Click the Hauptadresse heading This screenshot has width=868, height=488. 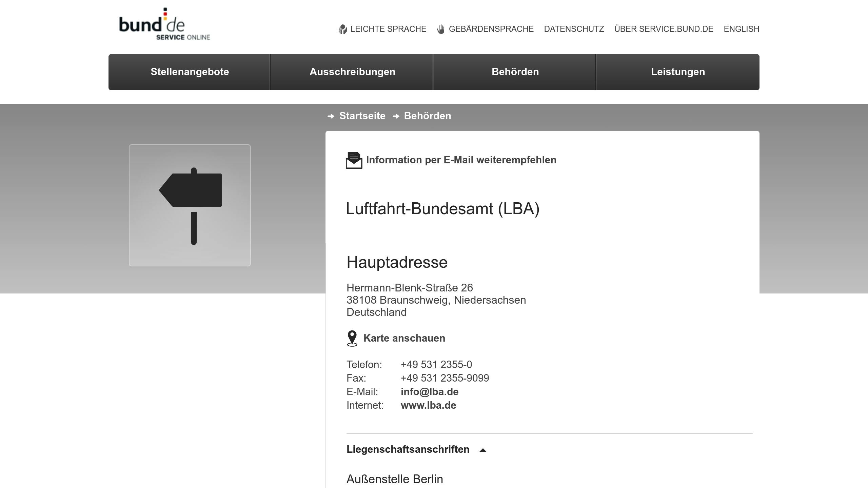pyautogui.click(x=397, y=262)
